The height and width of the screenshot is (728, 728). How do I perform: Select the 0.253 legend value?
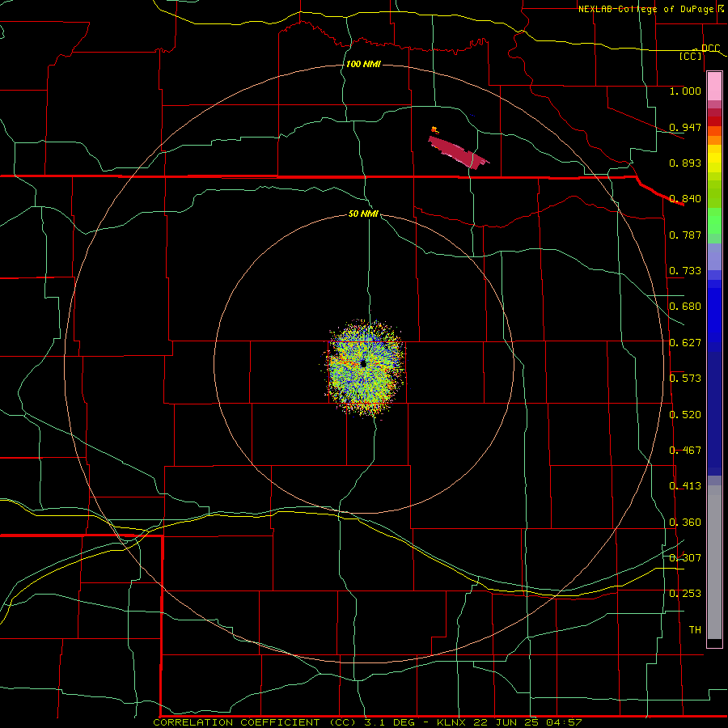(685, 594)
